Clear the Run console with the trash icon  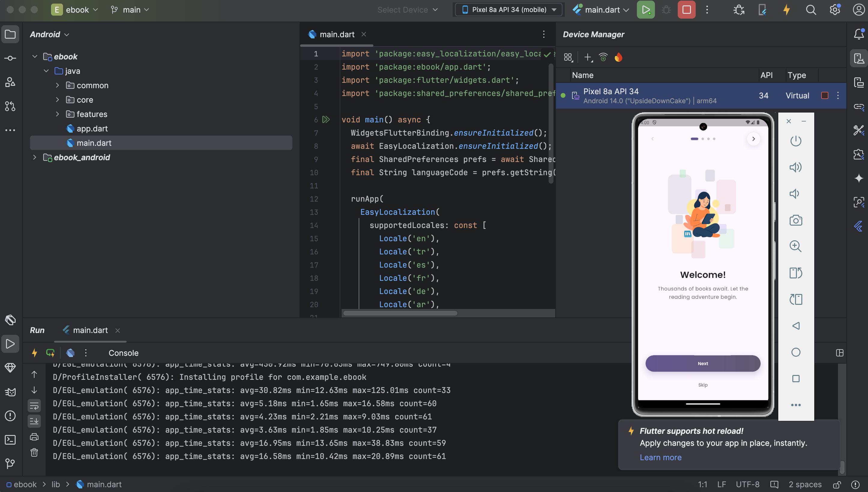click(x=34, y=452)
